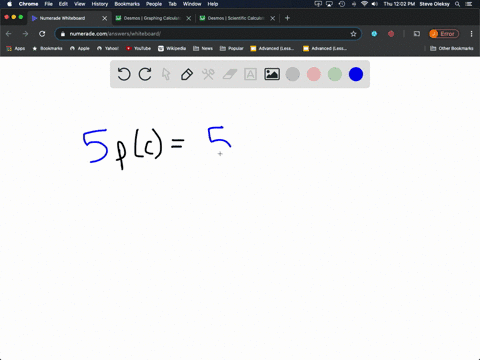
Task: Choose the eraser tool
Action: pyautogui.click(x=229, y=74)
